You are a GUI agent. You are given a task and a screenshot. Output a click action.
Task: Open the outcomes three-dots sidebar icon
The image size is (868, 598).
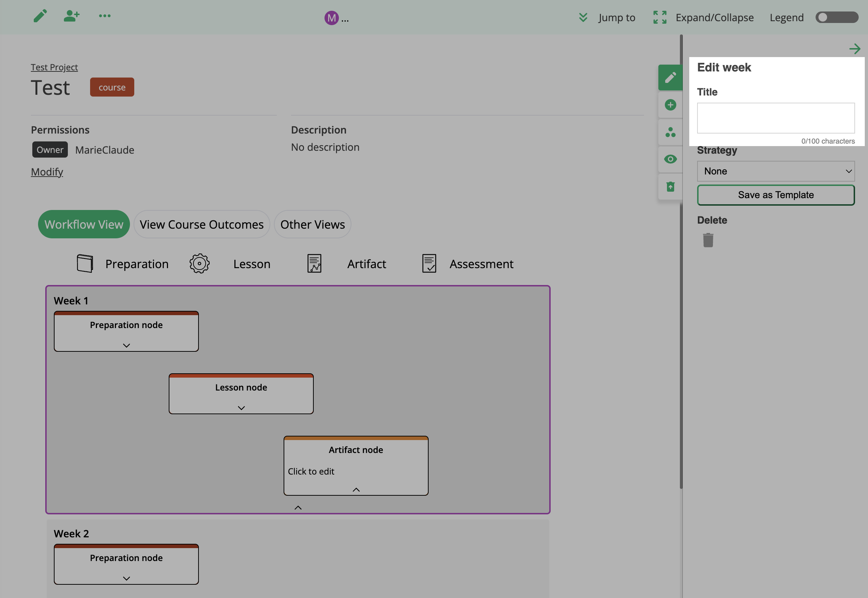pos(670,132)
